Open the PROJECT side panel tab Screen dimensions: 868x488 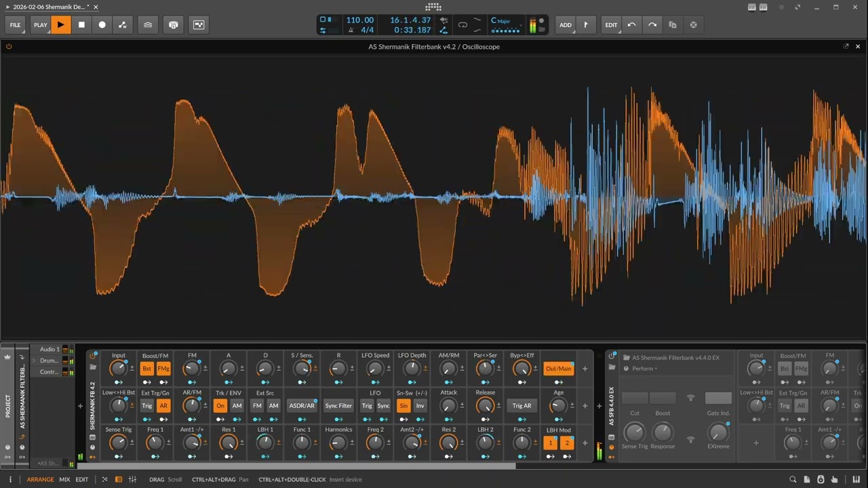coord(7,406)
